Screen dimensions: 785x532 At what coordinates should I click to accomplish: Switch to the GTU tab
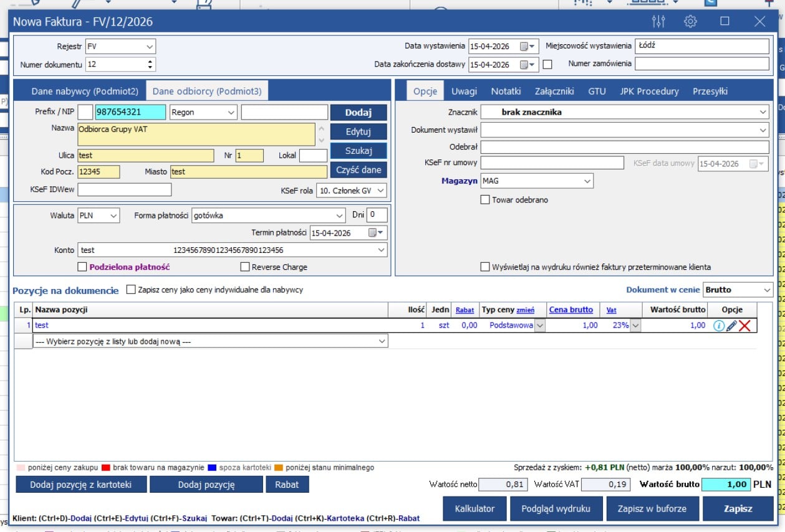pyautogui.click(x=597, y=91)
